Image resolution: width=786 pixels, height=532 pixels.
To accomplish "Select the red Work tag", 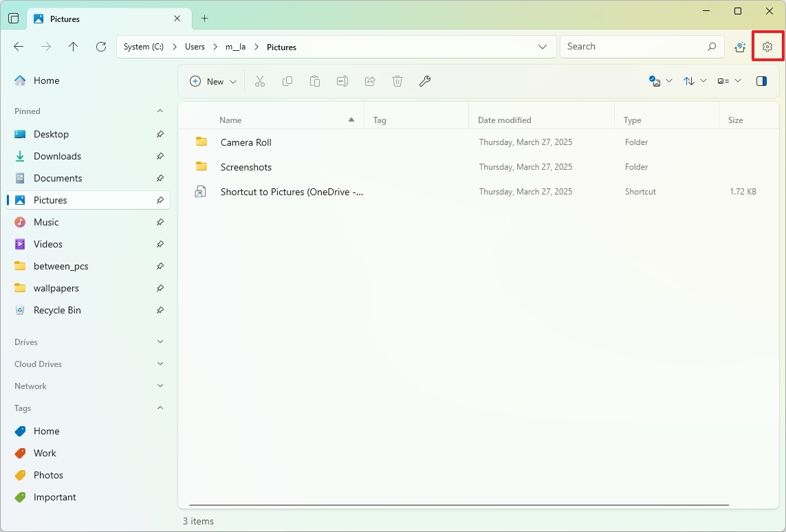I will coord(43,453).
